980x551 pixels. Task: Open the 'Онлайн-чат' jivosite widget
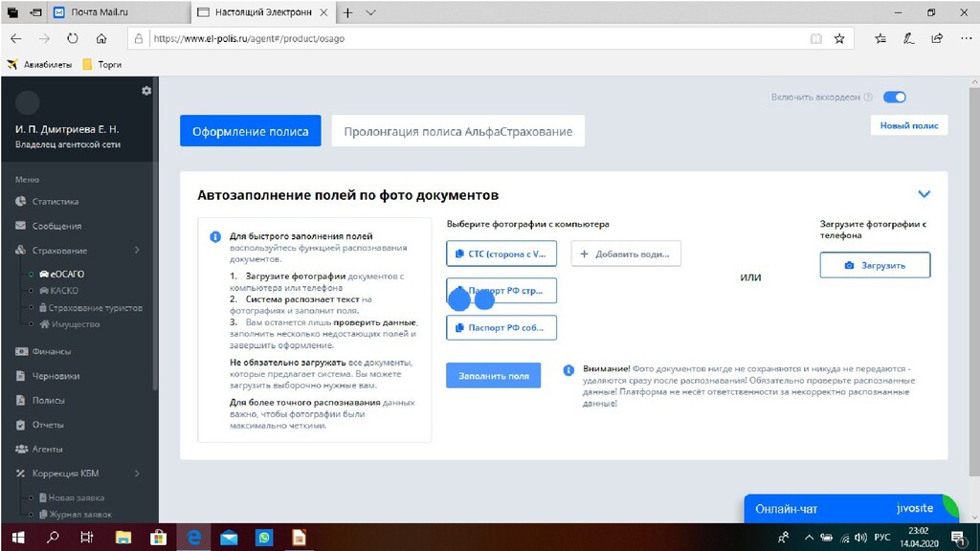click(x=851, y=509)
